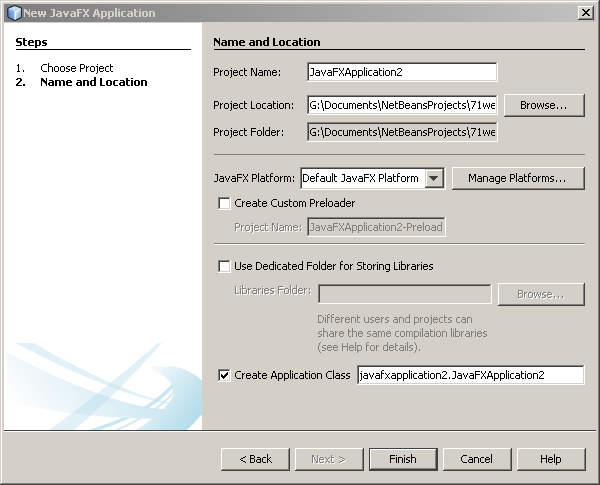Click the Project Folder label
This screenshot has width=600, height=485.
coord(249,132)
